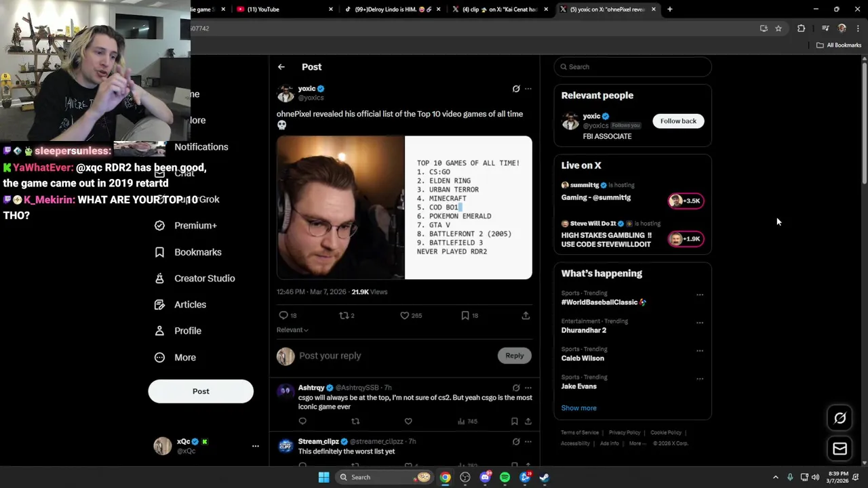Click the reply icon with 18 replies
The width and height of the screenshot is (868, 488).
(x=283, y=315)
